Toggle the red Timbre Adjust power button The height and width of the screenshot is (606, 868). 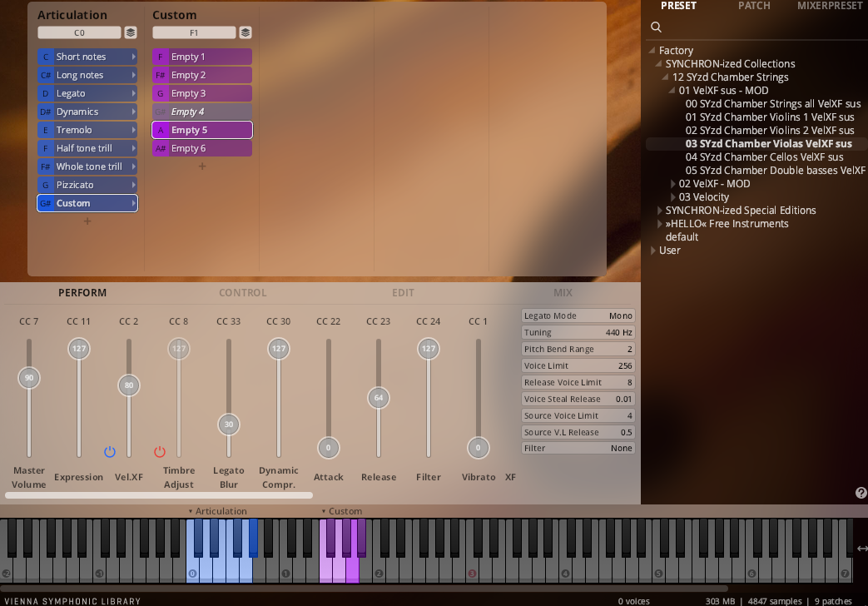click(160, 452)
